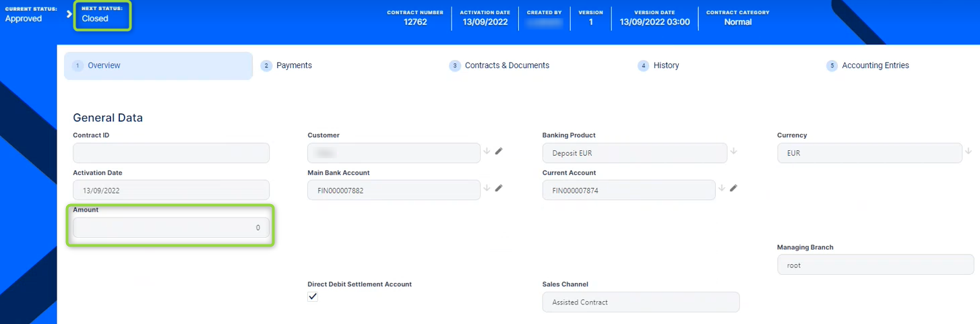Click the step 5 circle for Accounting Entries
This screenshot has height=324, width=980.
tap(832, 66)
